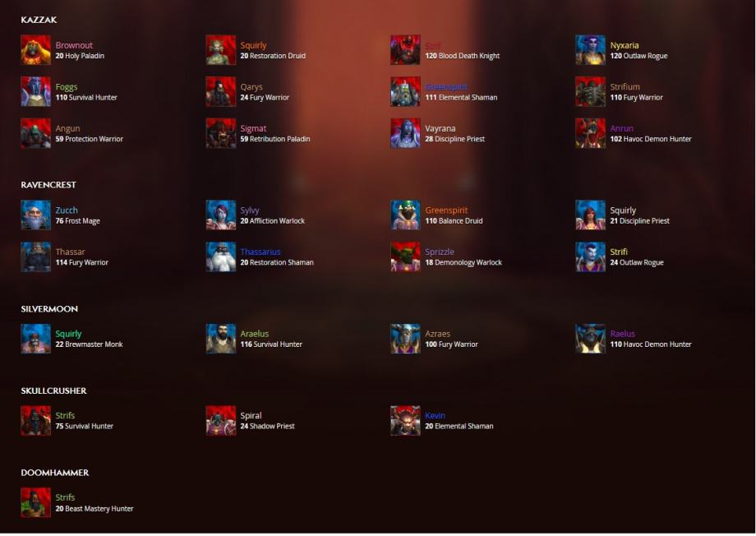The height and width of the screenshot is (536, 756).
Task: Select the Balance Druid Greenspirit avatar
Action: click(x=405, y=215)
